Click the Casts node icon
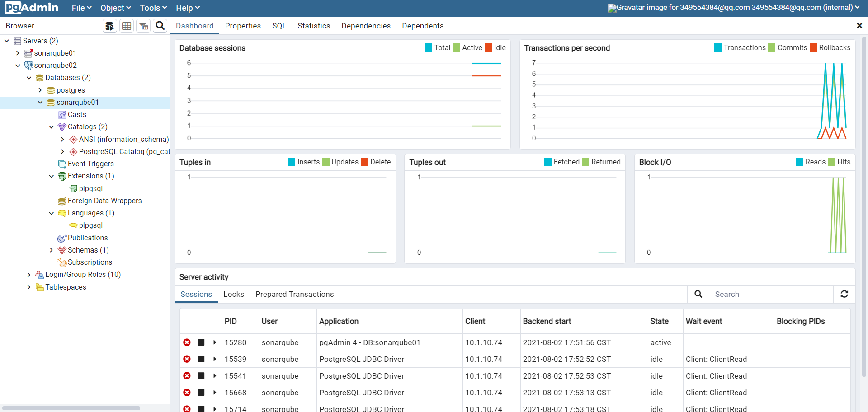This screenshot has height=412, width=868. tap(62, 115)
